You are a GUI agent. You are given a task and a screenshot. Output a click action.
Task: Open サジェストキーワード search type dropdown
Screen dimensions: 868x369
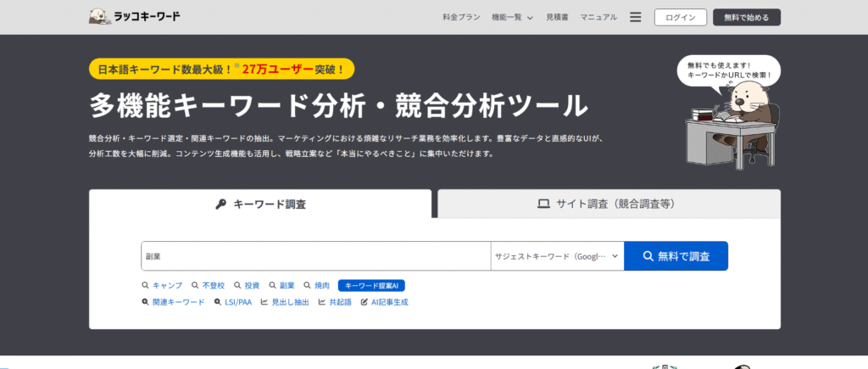[x=558, y=256]
